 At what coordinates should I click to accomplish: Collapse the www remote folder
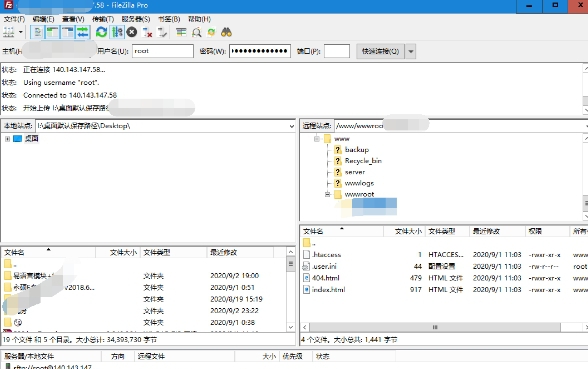coord(316,139)
